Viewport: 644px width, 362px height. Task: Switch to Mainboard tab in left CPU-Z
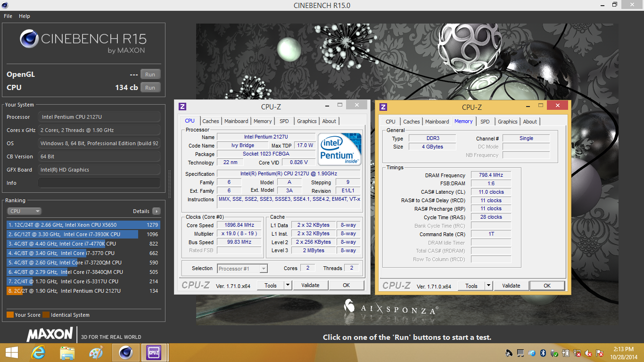coord(236,121)
